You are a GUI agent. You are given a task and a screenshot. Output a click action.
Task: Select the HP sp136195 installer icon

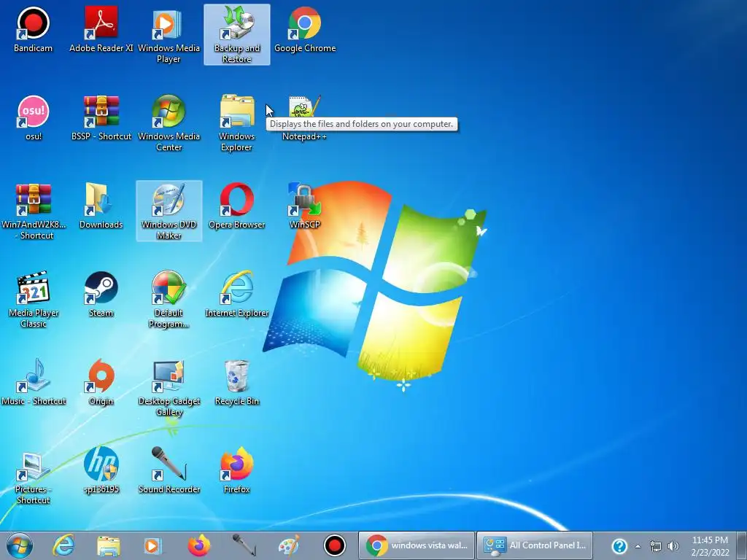point(101,470)
